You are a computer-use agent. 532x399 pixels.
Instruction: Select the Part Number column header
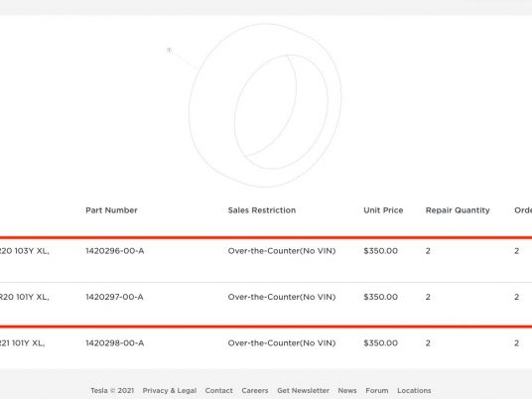point(111,210)
